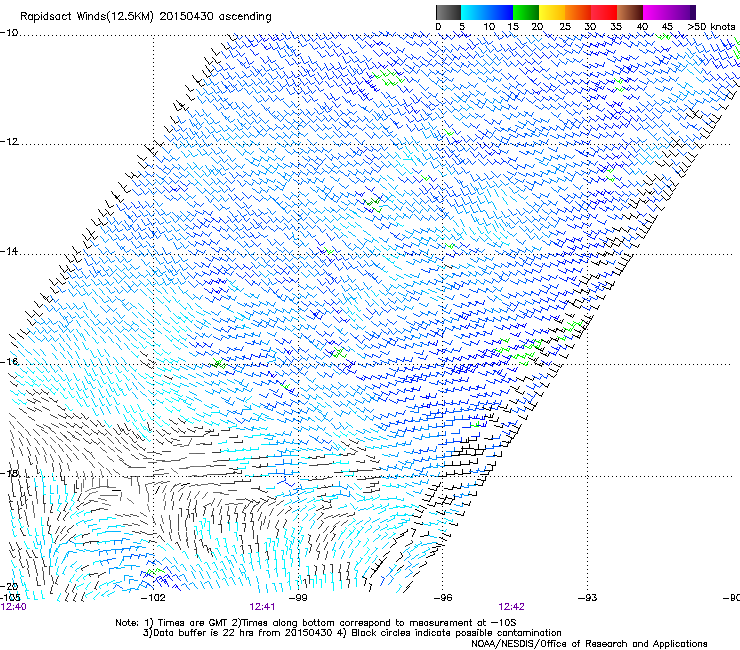Click the -96 longitude axis label
The width and height of the screenshot is (740, 650).
[x=443, y=598]
